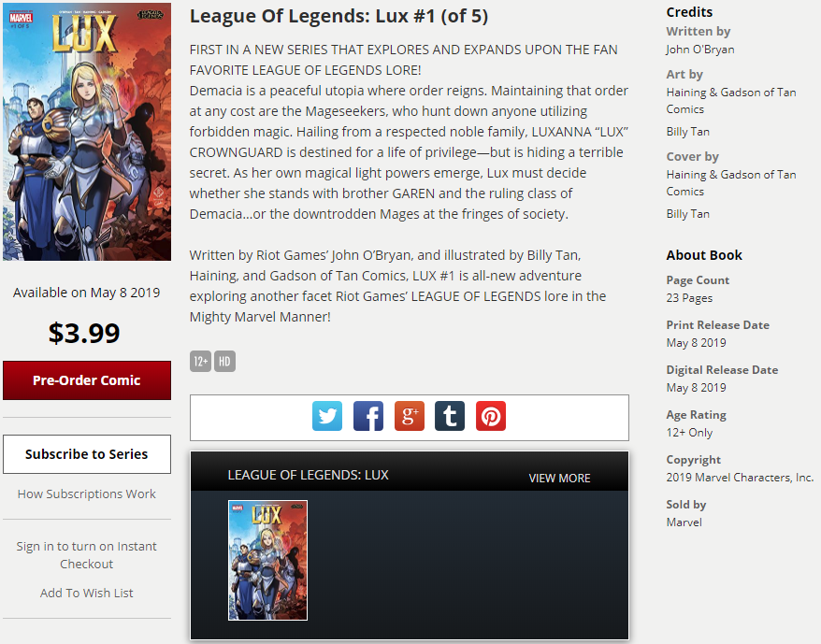Share to Tumblr using the t icon
The image size is (821, 644).
[450, 416]
